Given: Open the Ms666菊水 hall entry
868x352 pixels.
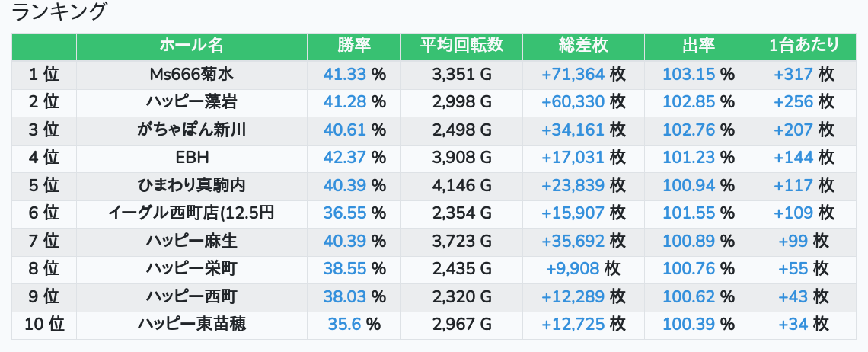Looking at the screenshot, I should 192,74.
